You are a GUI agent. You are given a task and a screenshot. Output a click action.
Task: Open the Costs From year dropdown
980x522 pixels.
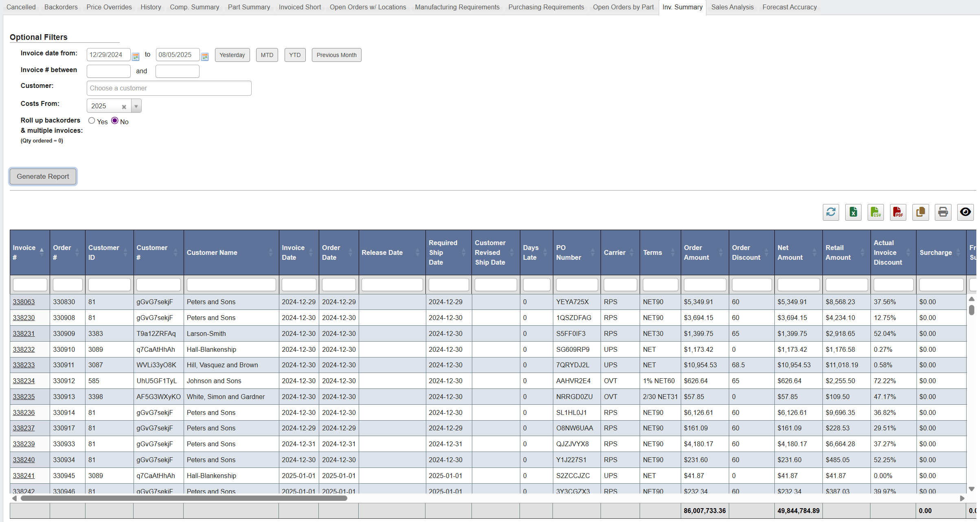[136, 105]
